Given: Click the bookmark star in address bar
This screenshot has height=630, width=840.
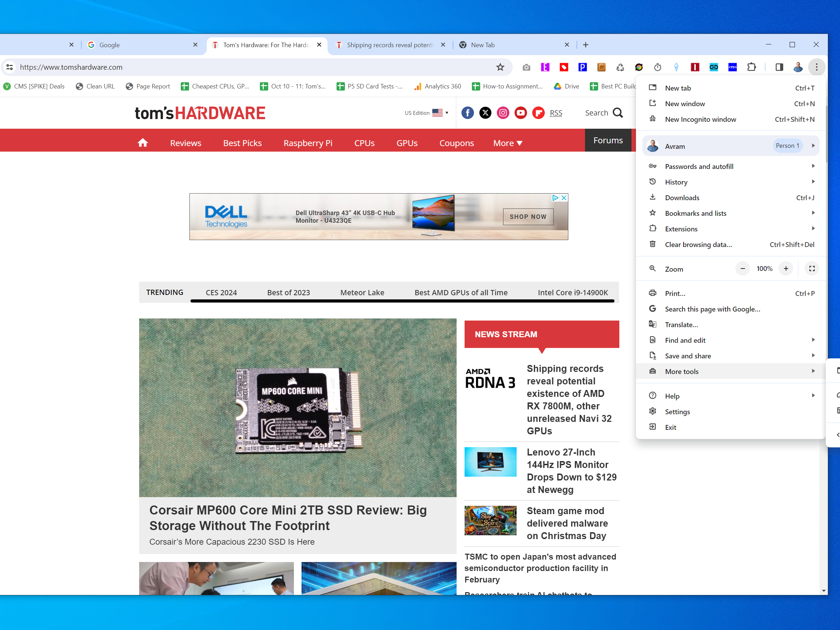Looking at the screenshot, I should [x=500, y=67].
